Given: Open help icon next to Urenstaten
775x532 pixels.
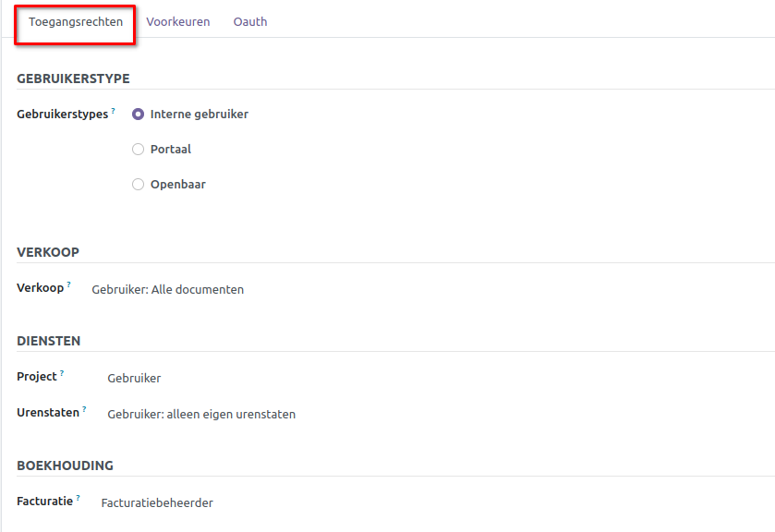Looking at the screenshot, I should 84,408.
